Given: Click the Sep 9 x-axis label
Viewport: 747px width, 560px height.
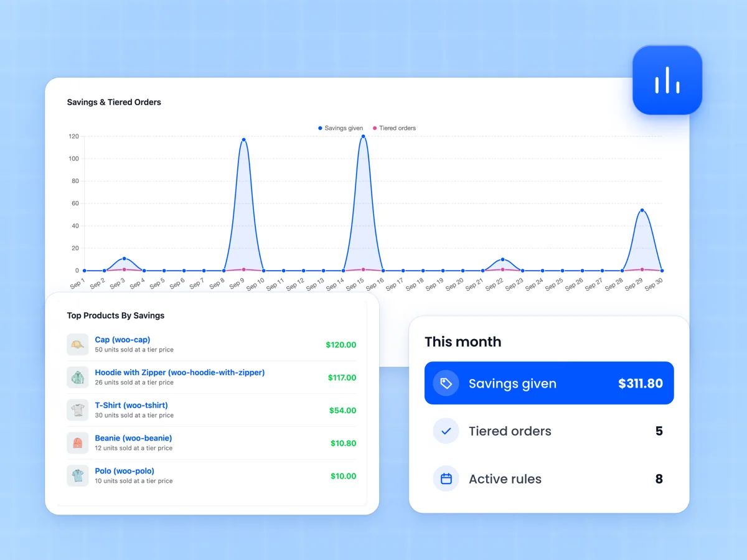Looking at the screenshot, I should [x=237, y=283].
